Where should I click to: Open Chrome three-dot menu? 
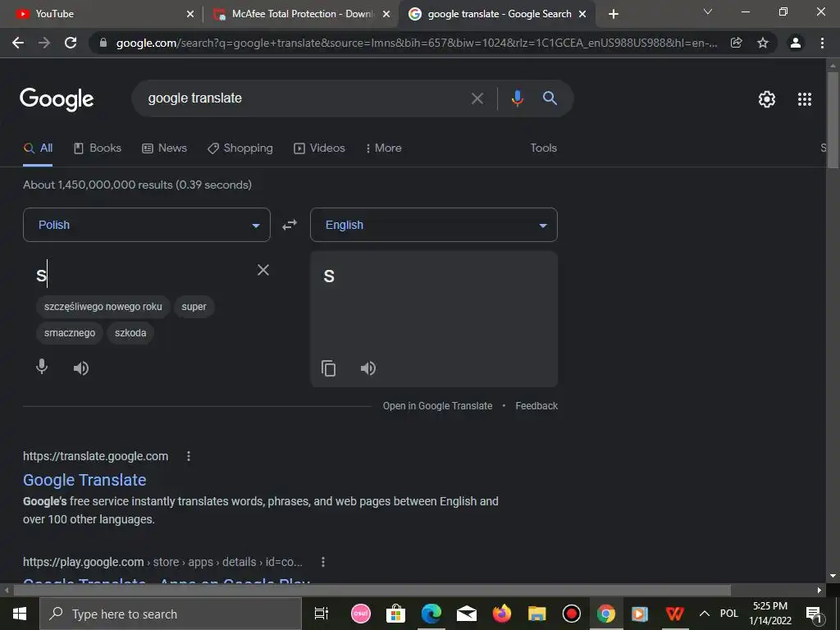[x=822, y=43]
